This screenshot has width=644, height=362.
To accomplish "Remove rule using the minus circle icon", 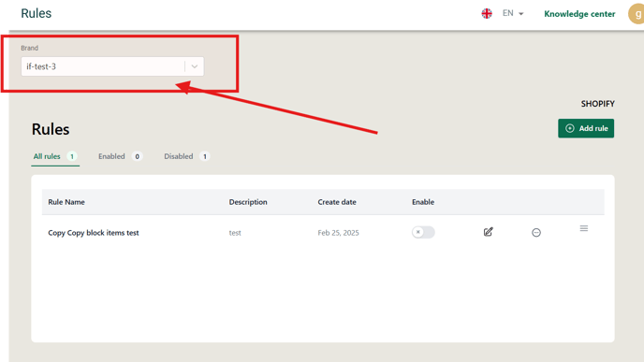I will pyautogui.click(x=536, y=233).
